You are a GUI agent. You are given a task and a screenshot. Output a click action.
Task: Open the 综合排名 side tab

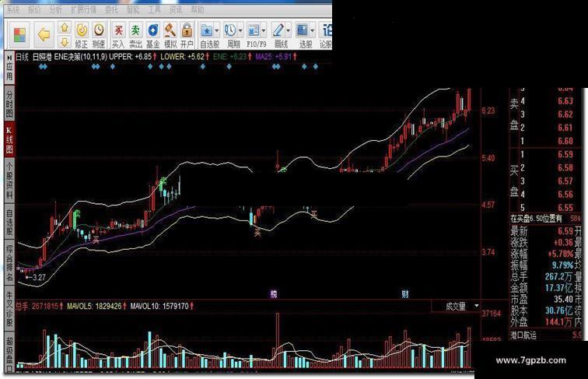coord(9,263)
